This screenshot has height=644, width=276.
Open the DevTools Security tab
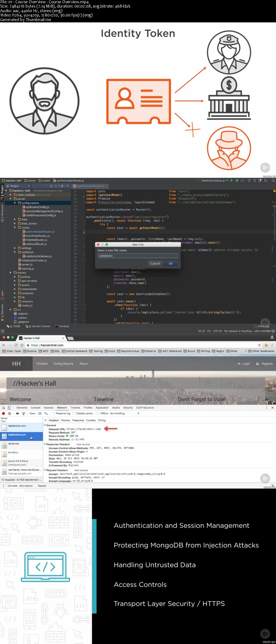(x=128, y=408)
